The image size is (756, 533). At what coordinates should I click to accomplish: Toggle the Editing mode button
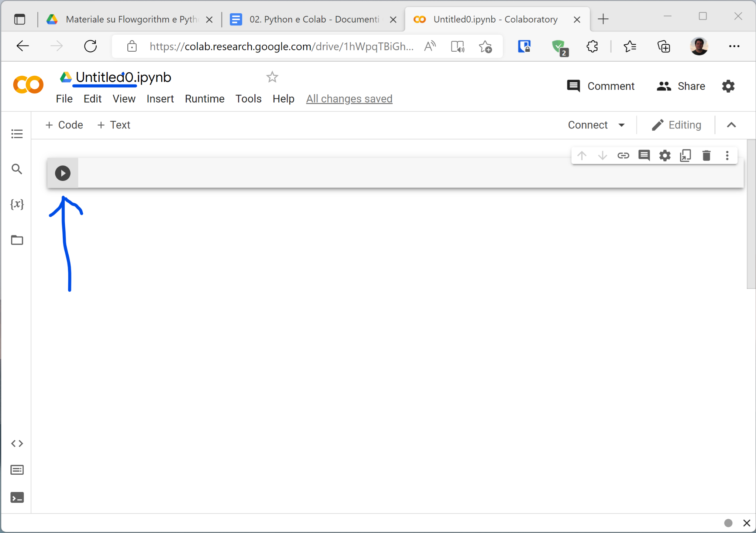tap(677, 125)
